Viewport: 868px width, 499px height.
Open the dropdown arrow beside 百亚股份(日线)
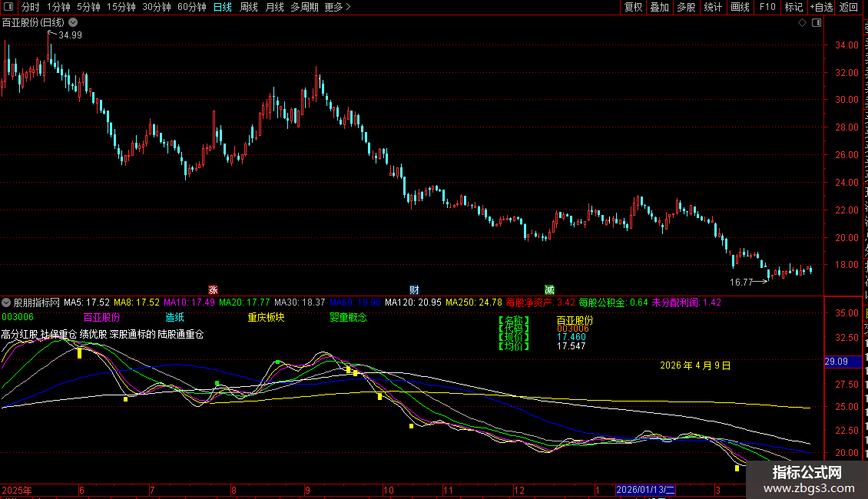click(x=73, y=23)
